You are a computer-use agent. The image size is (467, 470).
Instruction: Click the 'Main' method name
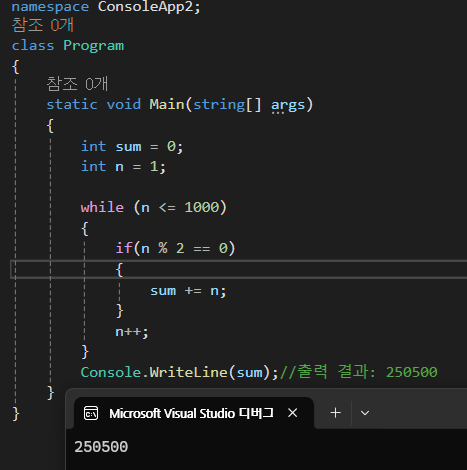pyautogui.click(x=167, y=104)
